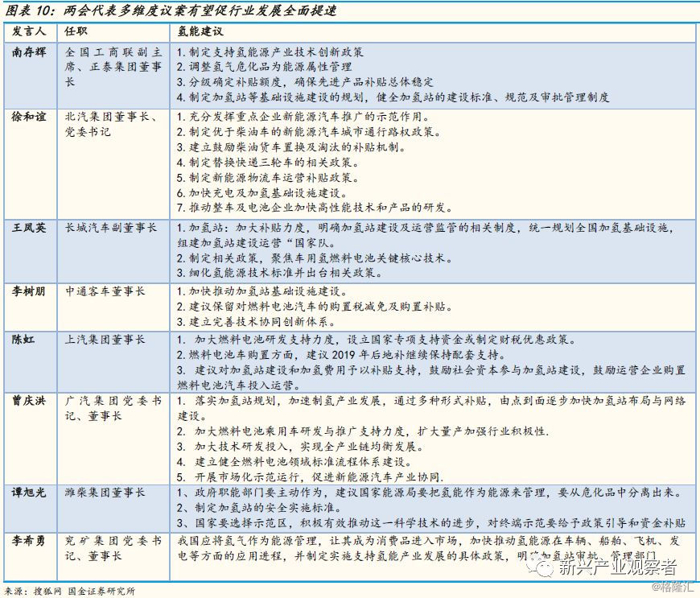Click the line '2. 调整氢气危化品为能源属性管理'
This screenshot has height=598, width=700.
click(x=264, y=67)
